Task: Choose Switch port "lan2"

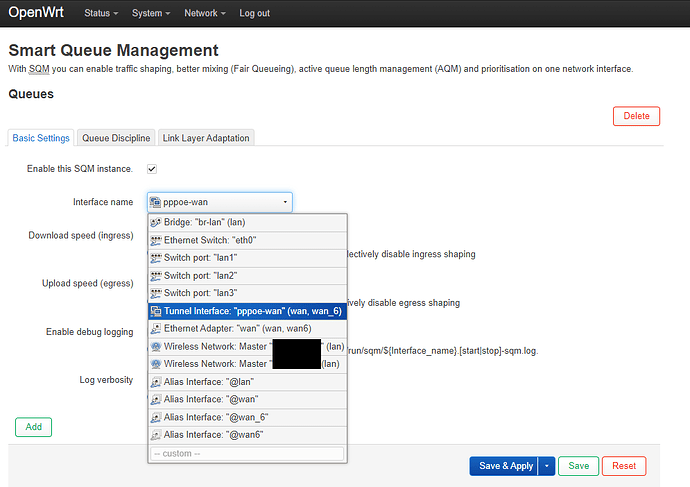Action: pyautogui.click(x=248, y=276)
